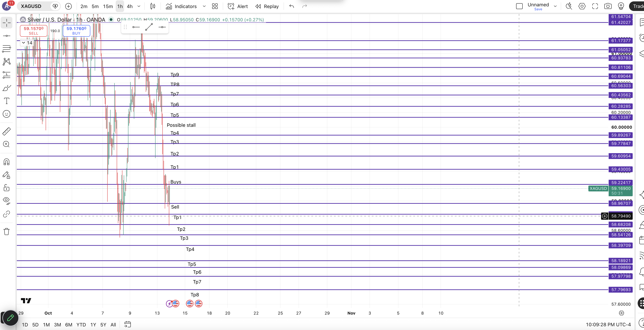644x330 pixels.
Task: Select the text annotation tool
Action: pos(7,101)
